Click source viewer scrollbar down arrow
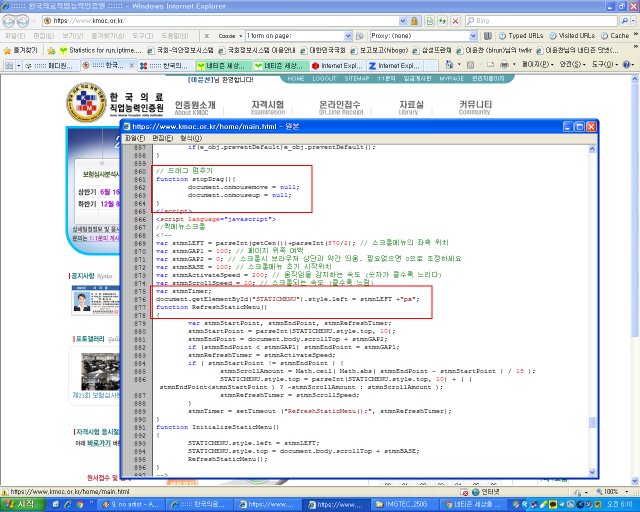This screenshot has height=512, width=640. [x=592, y=472]
